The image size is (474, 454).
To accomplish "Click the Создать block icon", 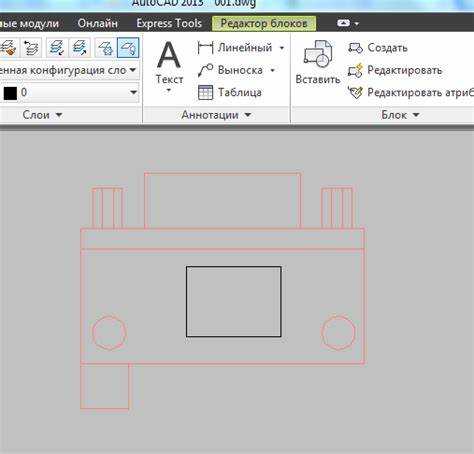I will [355, 48].
